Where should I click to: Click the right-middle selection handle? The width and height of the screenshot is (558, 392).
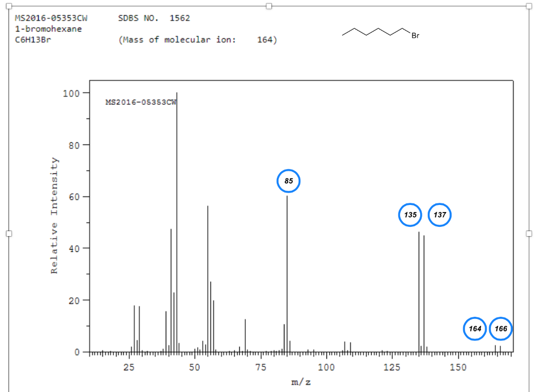pos(528,233)
